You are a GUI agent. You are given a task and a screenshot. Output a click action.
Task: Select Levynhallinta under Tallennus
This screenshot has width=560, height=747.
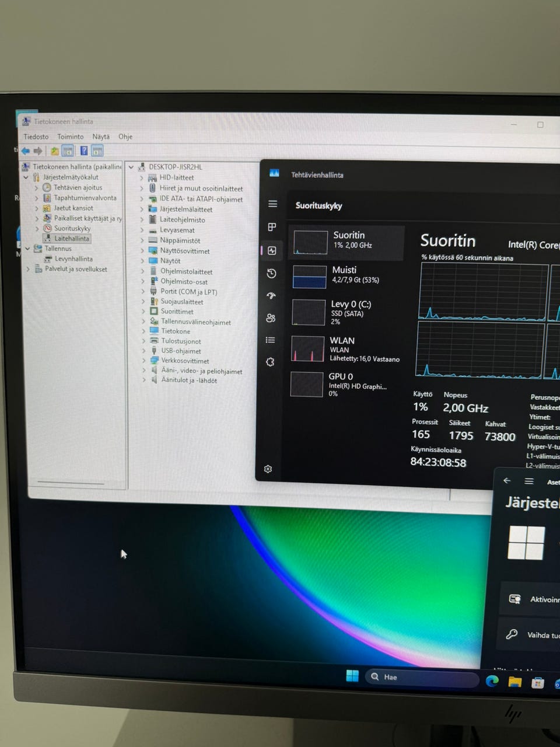pyautogui.click(x=73, y=259)
